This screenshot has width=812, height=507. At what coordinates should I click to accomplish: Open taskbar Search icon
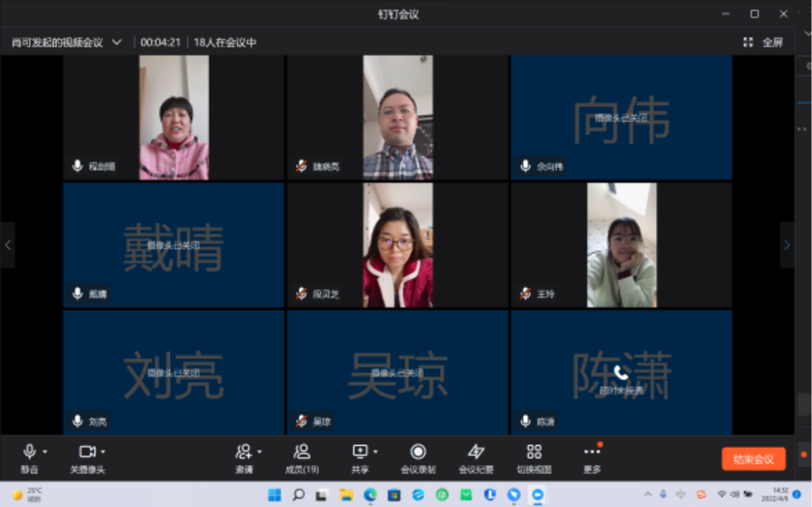pyautogui.click(x=298, y=495)
